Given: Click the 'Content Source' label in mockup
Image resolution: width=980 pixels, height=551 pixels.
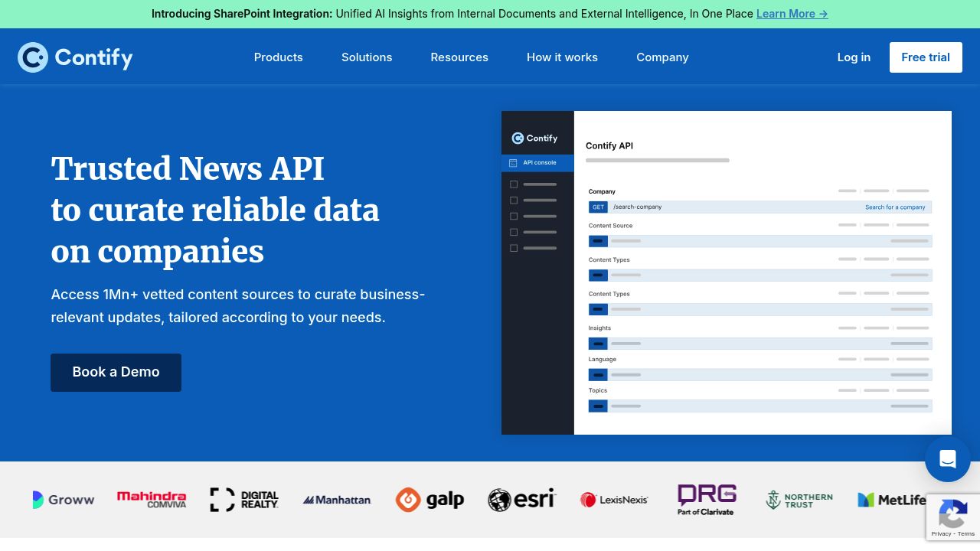Looking at the screenshot, I should click(x=611, y=226).
